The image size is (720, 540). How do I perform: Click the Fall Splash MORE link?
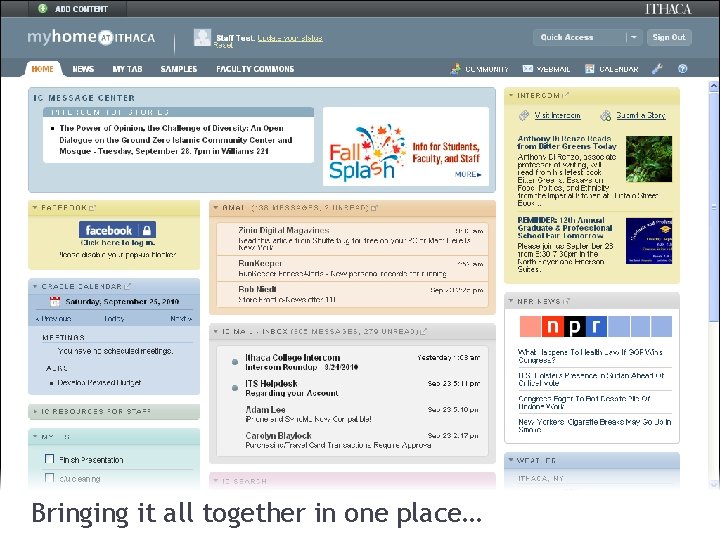click(468, 174)
